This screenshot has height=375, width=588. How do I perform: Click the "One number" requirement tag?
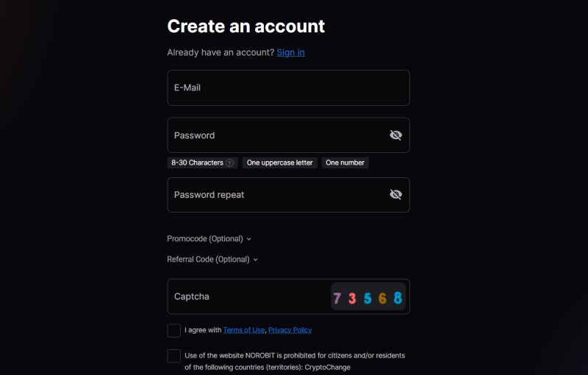(x=345, y=162)
